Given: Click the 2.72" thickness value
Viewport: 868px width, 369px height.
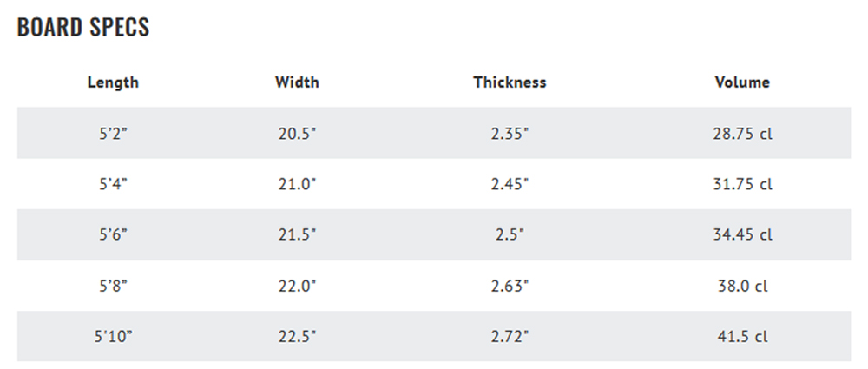Looking at the screenshot, I should tap(510, 336).
